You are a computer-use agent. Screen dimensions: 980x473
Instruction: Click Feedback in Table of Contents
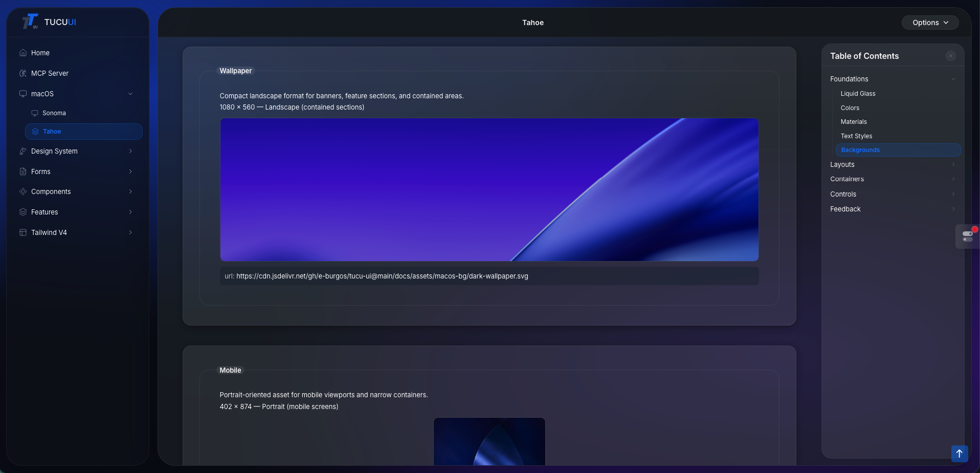tap(845, 209)
